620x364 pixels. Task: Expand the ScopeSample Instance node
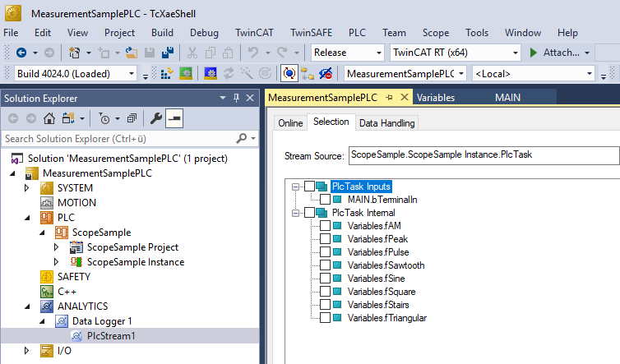click(56, 261)
